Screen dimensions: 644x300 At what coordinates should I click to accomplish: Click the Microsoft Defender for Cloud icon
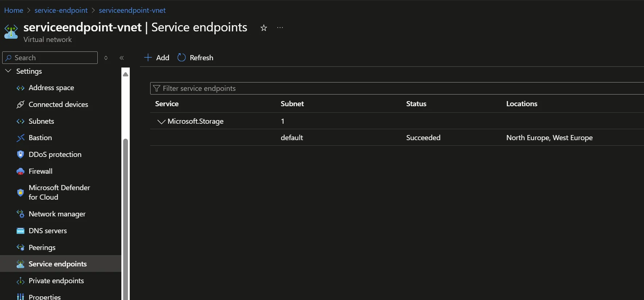pos(20,192)
